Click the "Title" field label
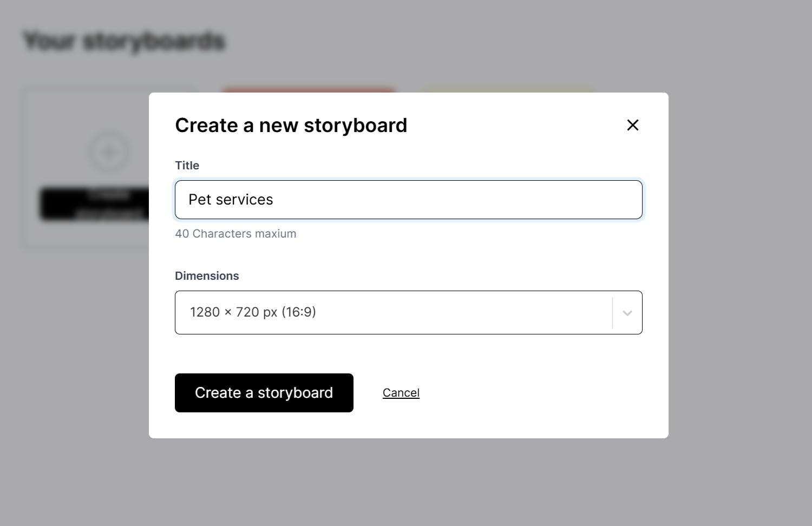Screen dimensions: 812x526 click(187, 166)
